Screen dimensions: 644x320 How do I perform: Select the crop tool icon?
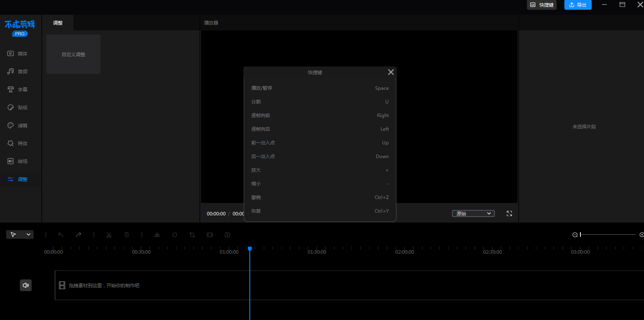(192, 235)
